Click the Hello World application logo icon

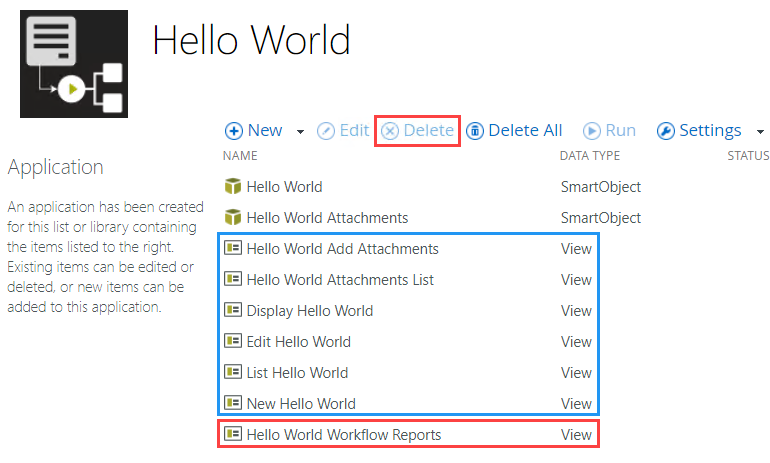click(74, 65)
